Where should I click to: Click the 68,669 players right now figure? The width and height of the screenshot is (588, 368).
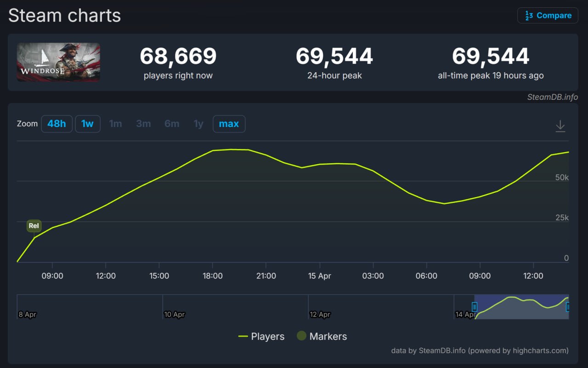point(178,57)
